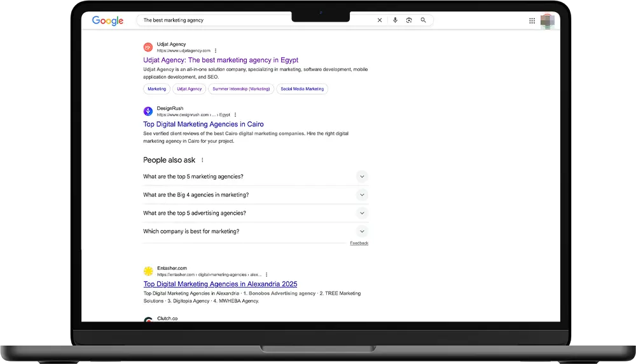Click the DesignRush favicon
636x364 pixels.
pos(148,111)
